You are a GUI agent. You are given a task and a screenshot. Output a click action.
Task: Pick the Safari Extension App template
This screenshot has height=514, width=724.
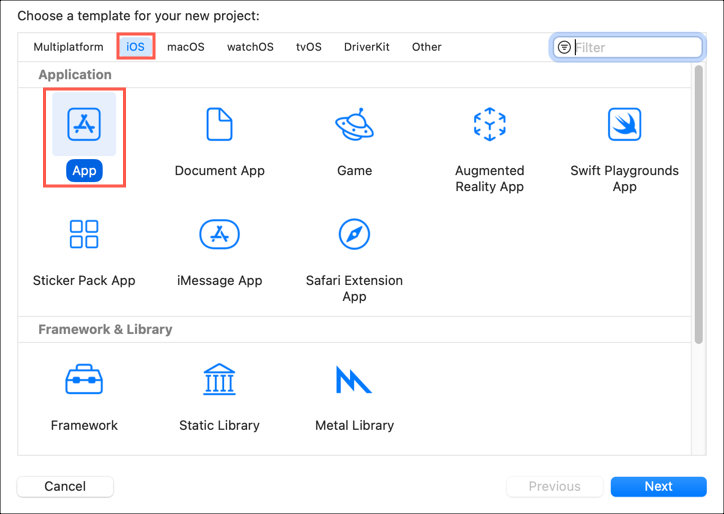pyautogui.click(x=354, y=235)
